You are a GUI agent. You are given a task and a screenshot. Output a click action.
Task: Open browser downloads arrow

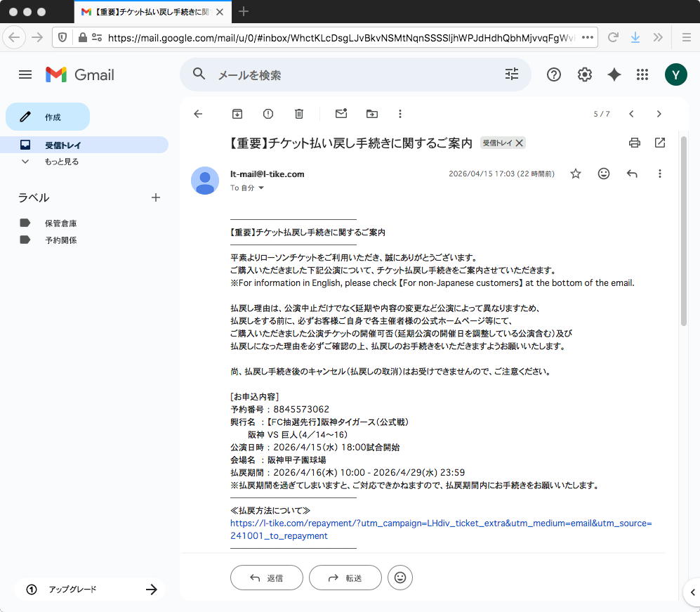(635, 37)
